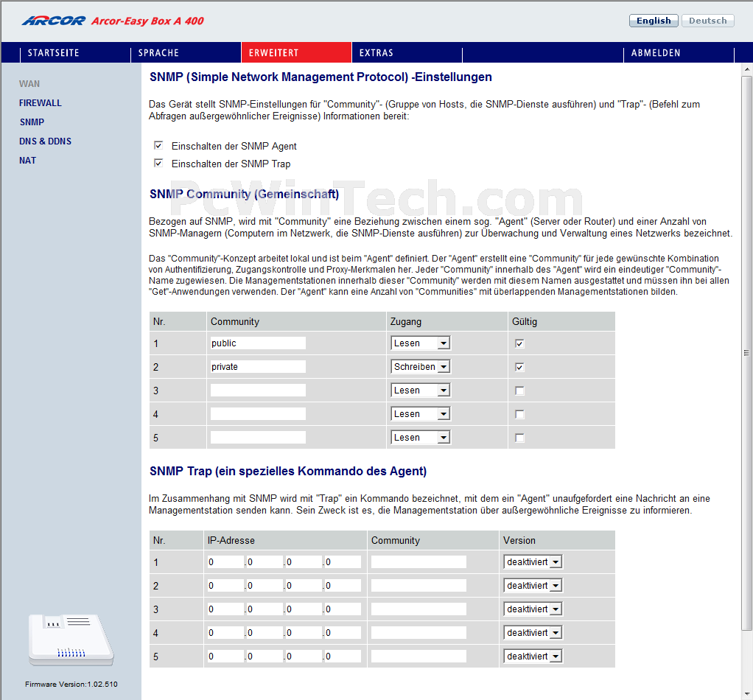
Task: Focus the trap Community field in row 4
Action: [x=418, y=632]
